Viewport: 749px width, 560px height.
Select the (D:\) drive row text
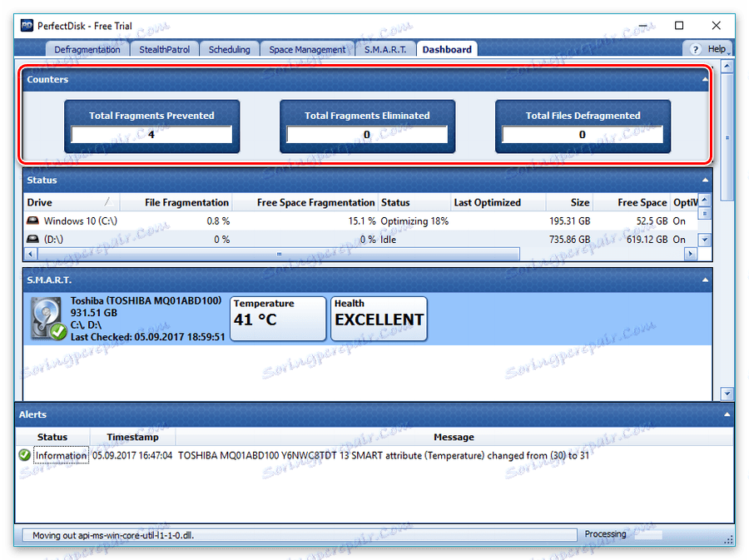click(53, 240)
